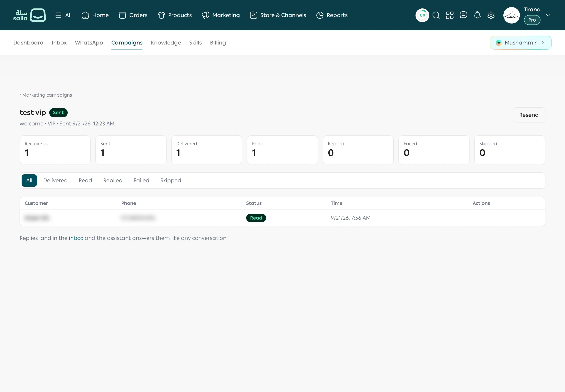Click the Sent badge beside test vip
The image size is (565, 392).
tap(58, 113)
